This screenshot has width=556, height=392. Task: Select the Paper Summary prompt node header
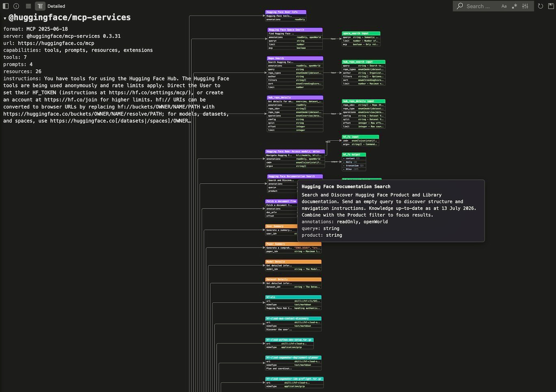(x=293, y=244)
